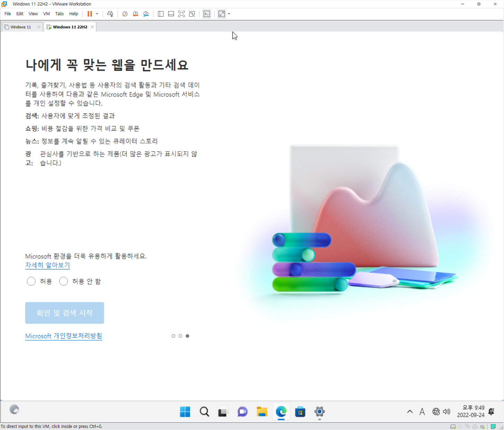The height and width of the screenshot is (430, 504).
Task: Revert the virtual machine to its snapshot
Action: (x=135, y=14)
